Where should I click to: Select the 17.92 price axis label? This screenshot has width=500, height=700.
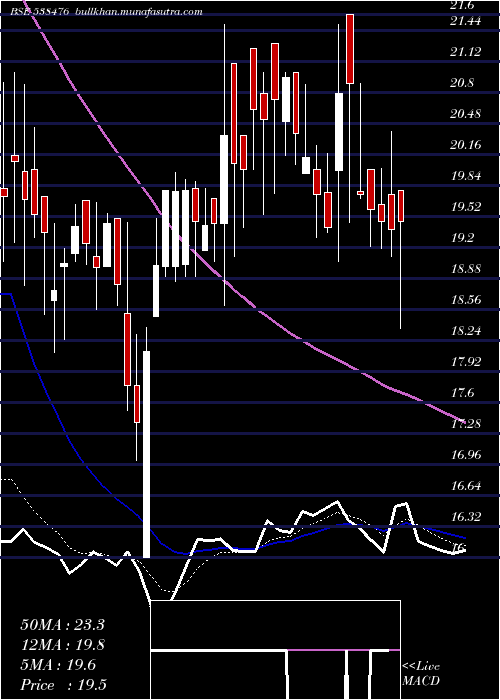[x=466, y=362]
